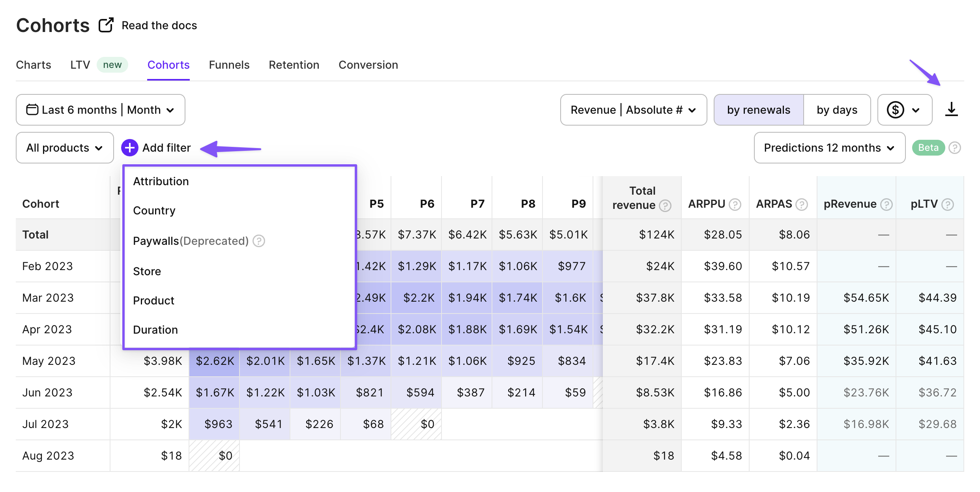Screen dimensions: 980x492
Task: Open the dollar currency dropdown
Action: click(x=904, y=110)
